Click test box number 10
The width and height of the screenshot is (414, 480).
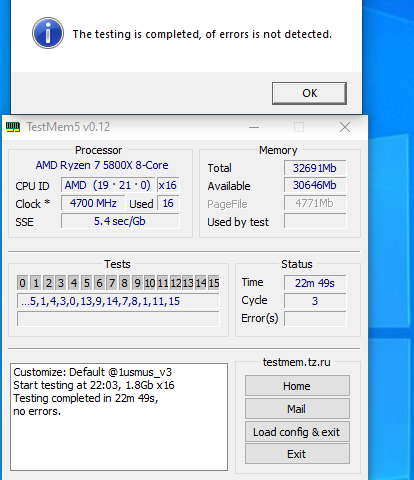pyautogui.click(x=150, y=283)
